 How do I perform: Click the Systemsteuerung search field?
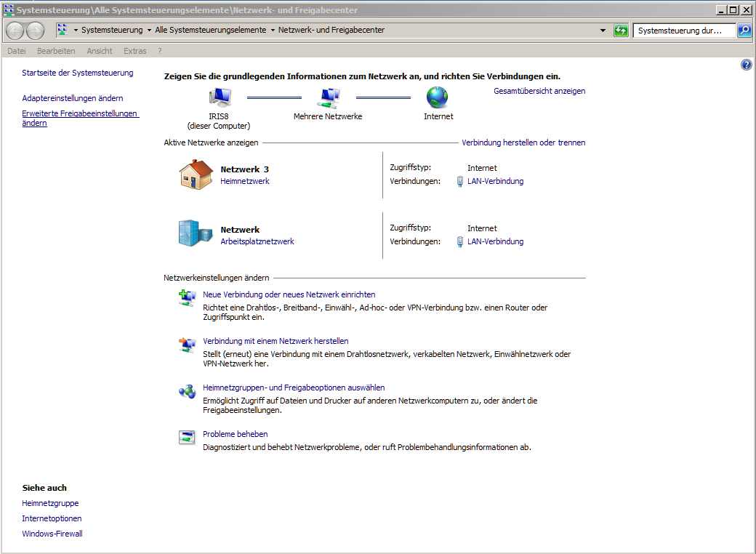tap(684, 31)
